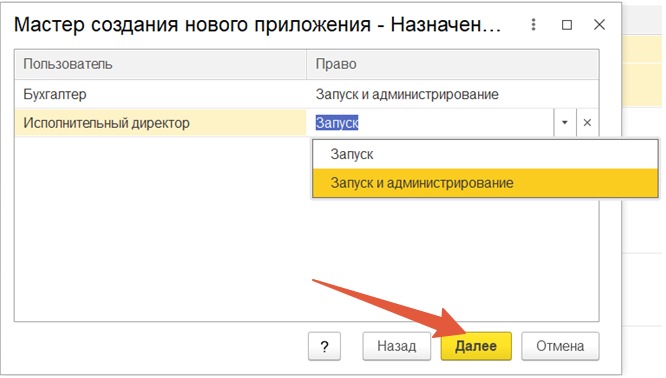Clear the right value with the X button
Screen dimensions: 666x378
587,123
